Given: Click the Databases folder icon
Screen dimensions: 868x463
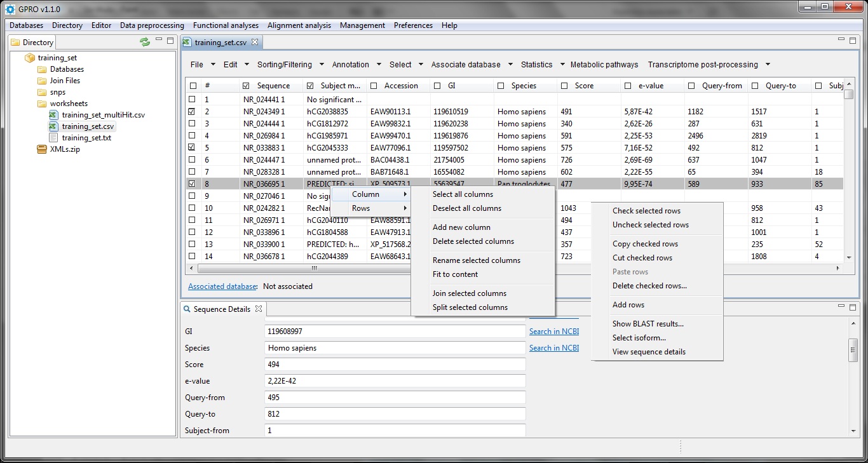Looking at the screenshot, I should coord(42,69).
